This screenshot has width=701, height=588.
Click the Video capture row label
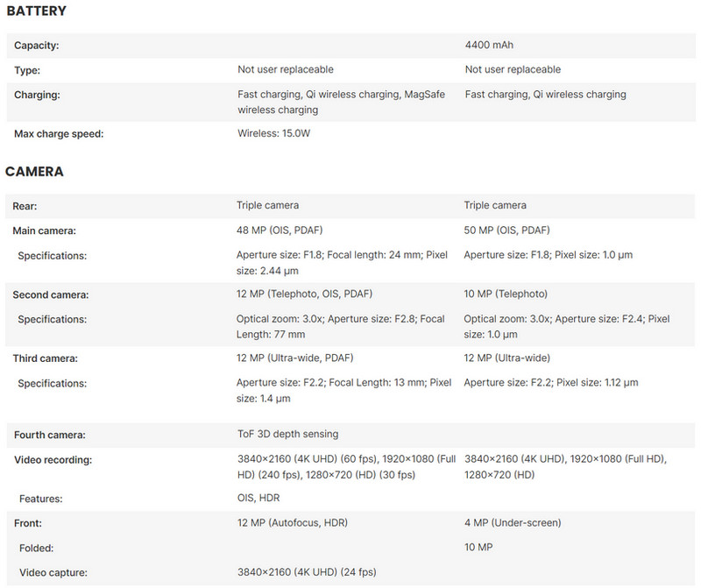point(51,573)
